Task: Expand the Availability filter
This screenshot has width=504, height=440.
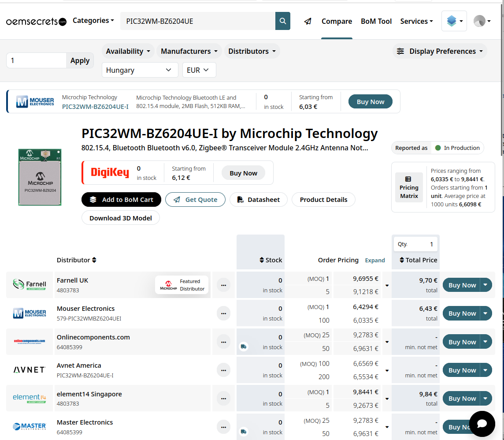Action: (128, 51)
